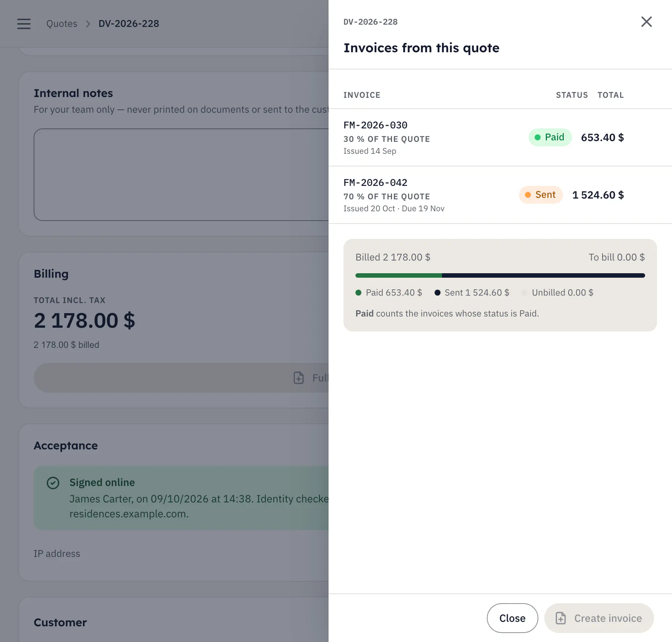
Task: Click the large 2 178.00 $ total amount
Action: (x=84, y=320)
